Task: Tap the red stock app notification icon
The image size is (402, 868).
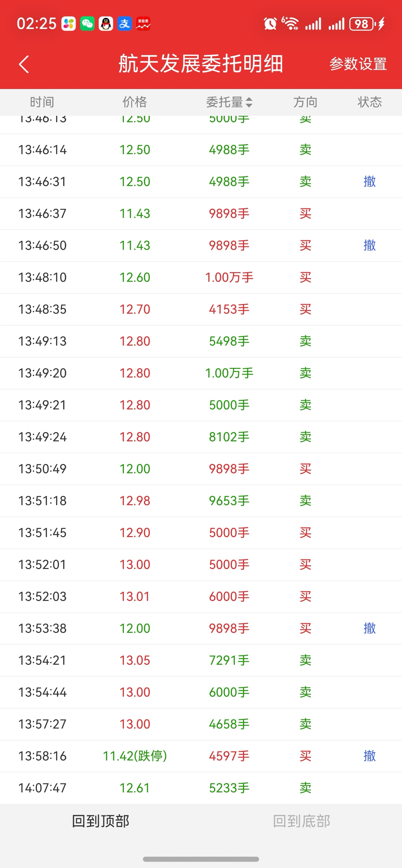Action: click(x=143, y=24)
